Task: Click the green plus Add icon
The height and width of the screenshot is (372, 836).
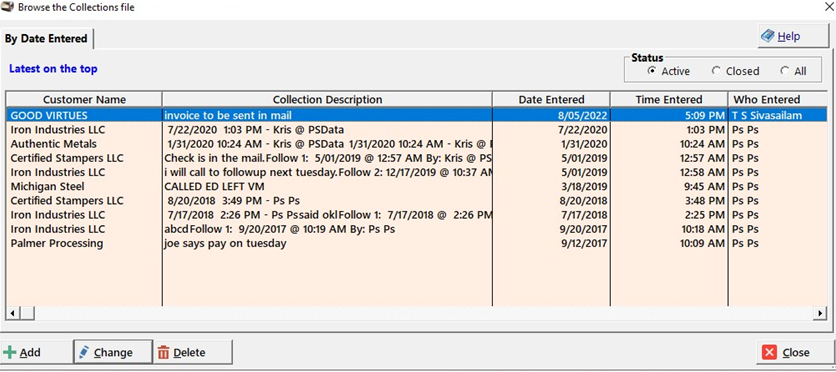Action: click(x=9, y=353)
